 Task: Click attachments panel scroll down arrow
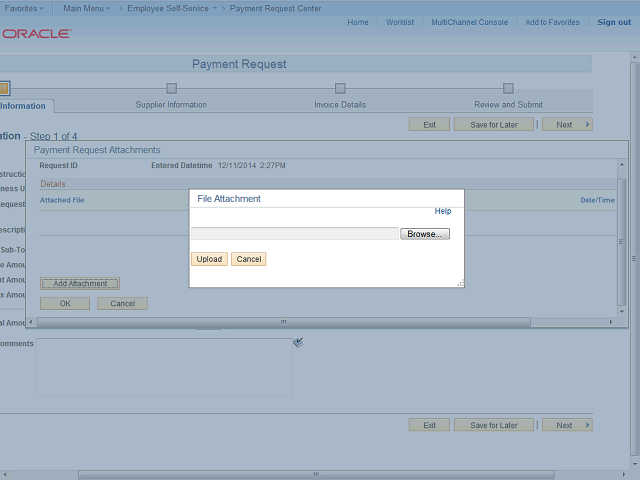click(x=622, y=311)
